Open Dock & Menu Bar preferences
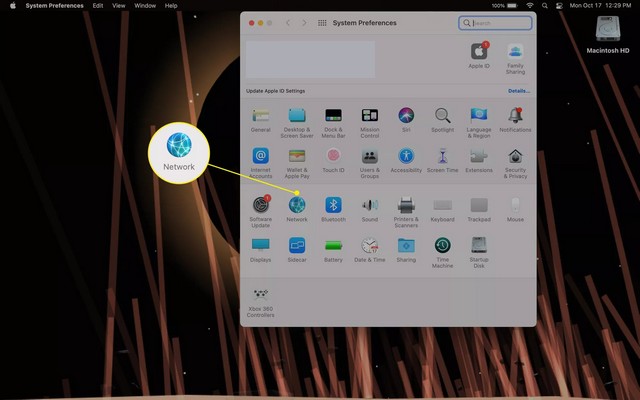This screenshot has height=400, width=640. click(x=333, y=116)
